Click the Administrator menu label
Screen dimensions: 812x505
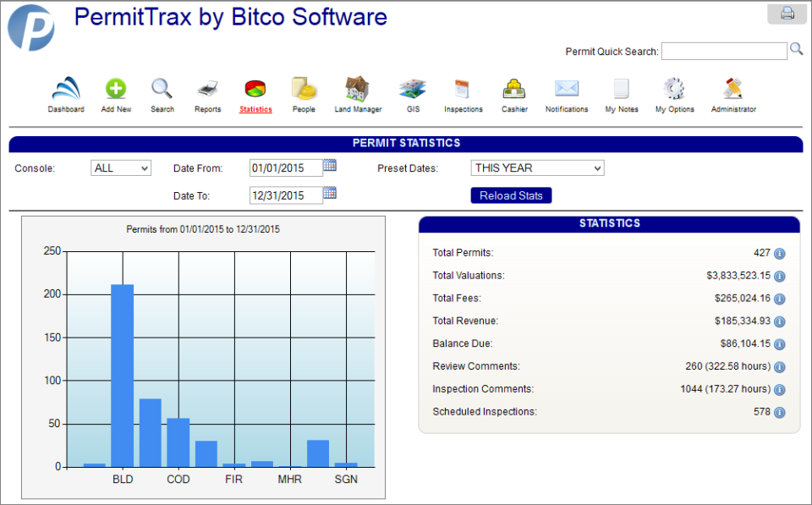(733, 109)
